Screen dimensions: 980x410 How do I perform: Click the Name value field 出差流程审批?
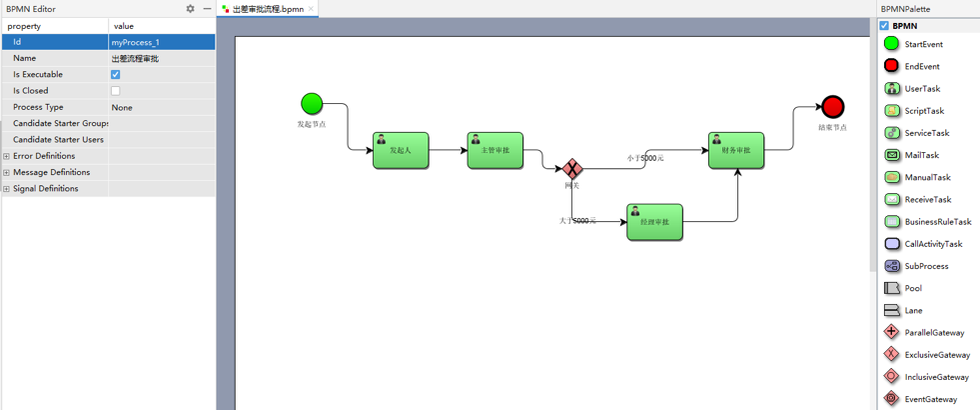click(x=161, y=59)
